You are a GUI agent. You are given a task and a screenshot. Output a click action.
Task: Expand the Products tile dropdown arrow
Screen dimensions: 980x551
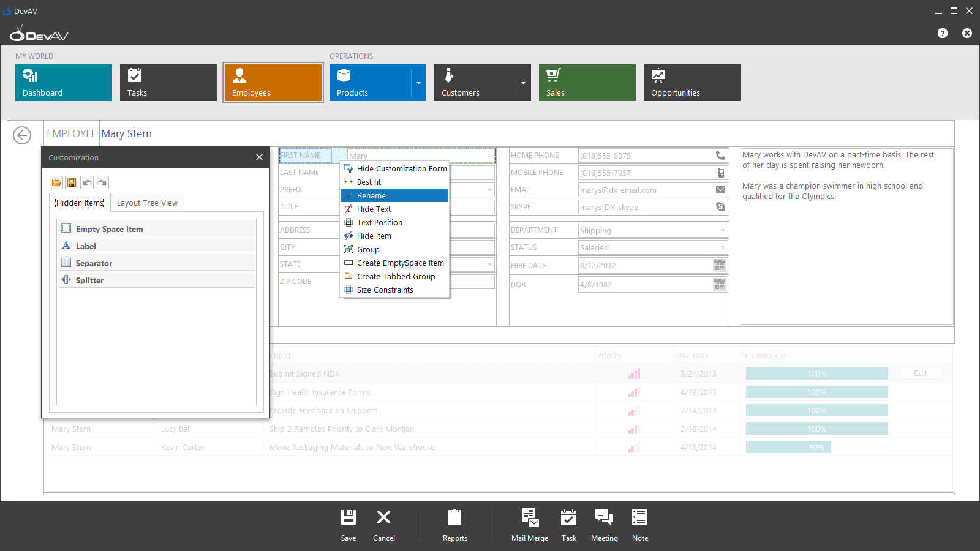[x=418, y=83]
